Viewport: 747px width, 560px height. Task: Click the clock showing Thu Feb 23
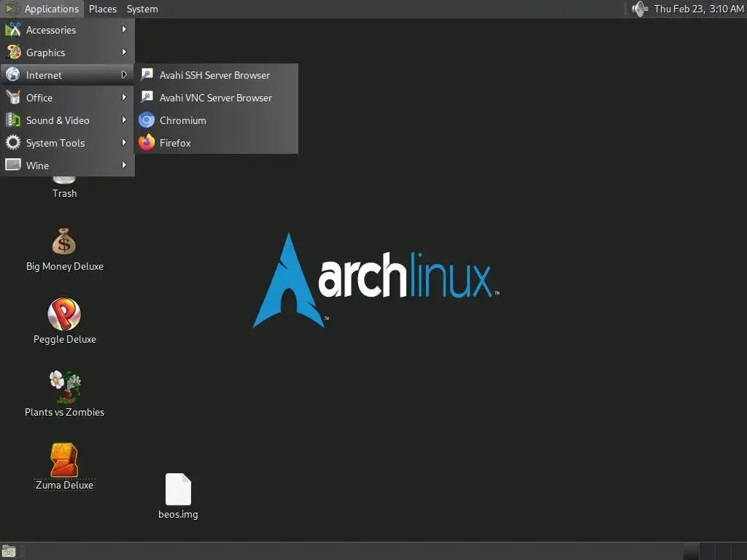pos(699,9)
